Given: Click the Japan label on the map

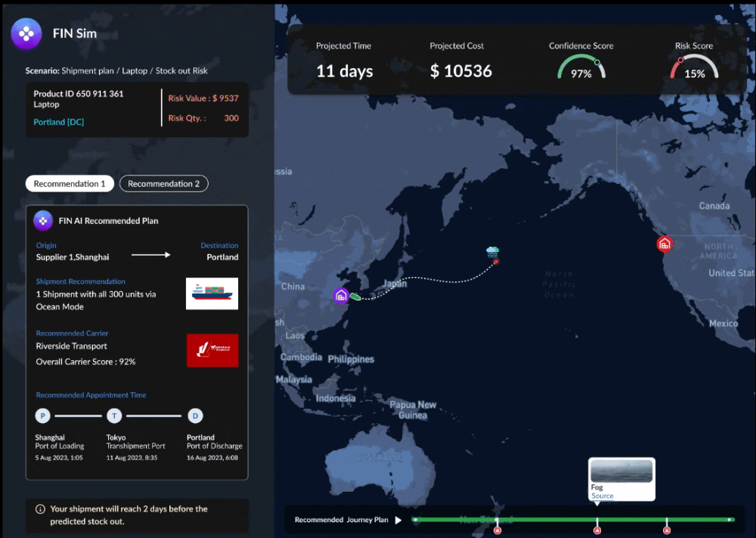Looking at the screenshot, I should (395, 284).
